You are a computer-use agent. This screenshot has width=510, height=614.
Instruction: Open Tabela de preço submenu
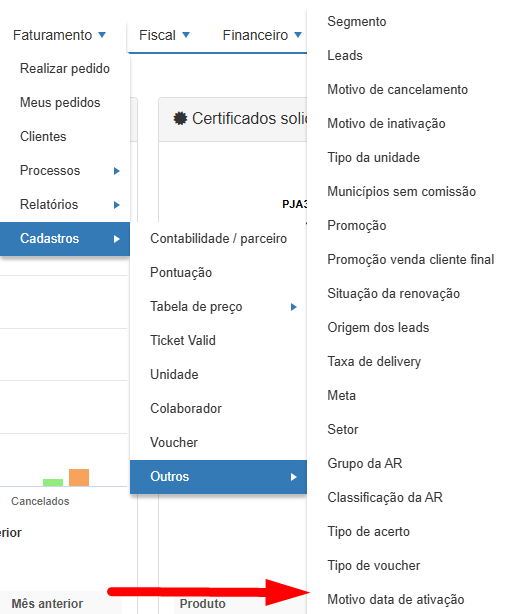click(x=219, y=307)
